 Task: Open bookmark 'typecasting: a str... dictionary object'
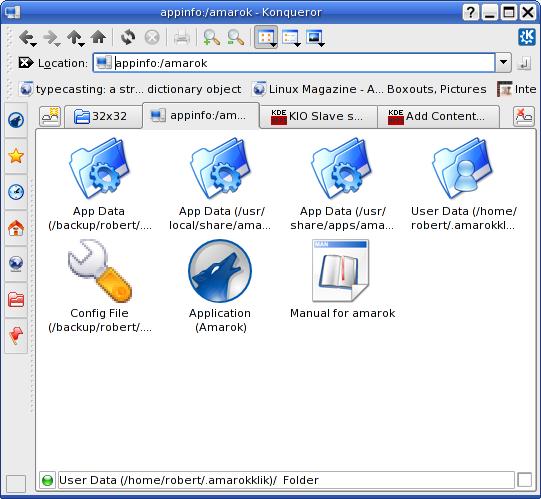[x=130, y=89]
